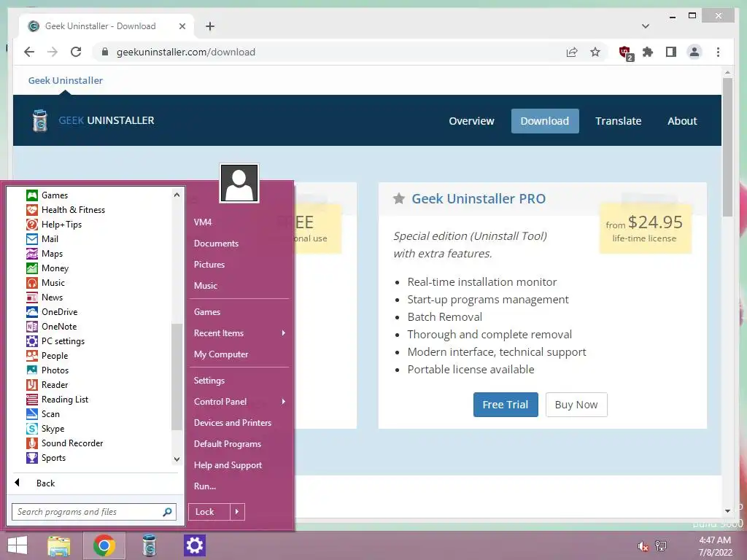This screenshot has height=560, width=747.
Task: Click the Windows Start button
Action: (18, 545)
